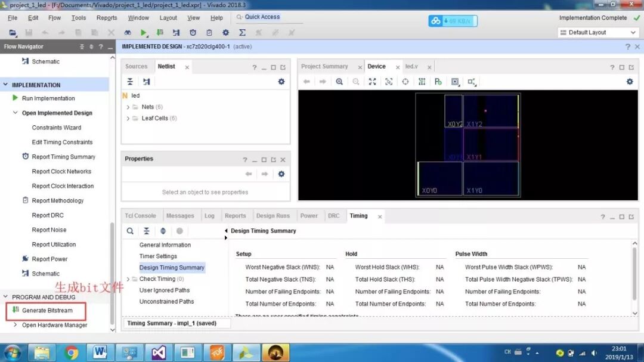The height and width of the screenshot is (362, 644).
Task: Select General Information in Timing tree
Action: point(165,245)
